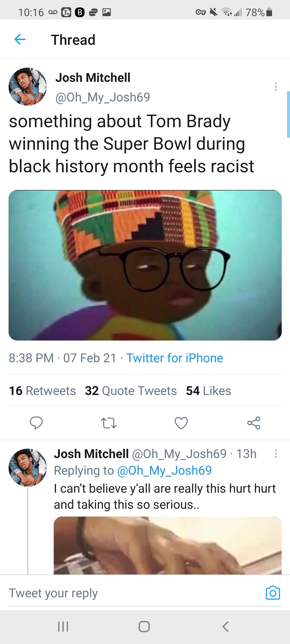This screenshot has width=290, height=644.
Task: Open cartoon meme image with kente hat
Action: click(x=145, y=265)
